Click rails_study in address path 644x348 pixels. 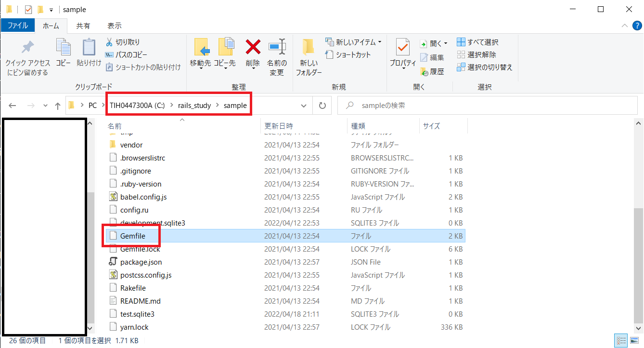(x=194, y=106)
